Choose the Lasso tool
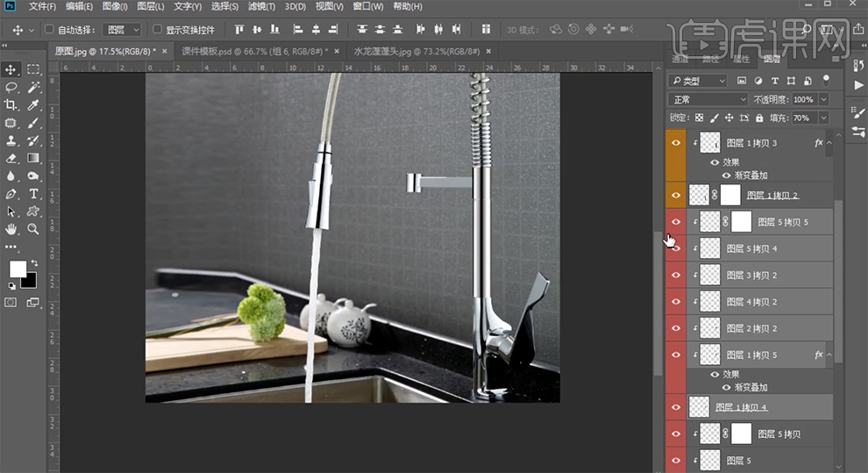The width and height of the screenshot is (868, 473). tap(11, 87)
